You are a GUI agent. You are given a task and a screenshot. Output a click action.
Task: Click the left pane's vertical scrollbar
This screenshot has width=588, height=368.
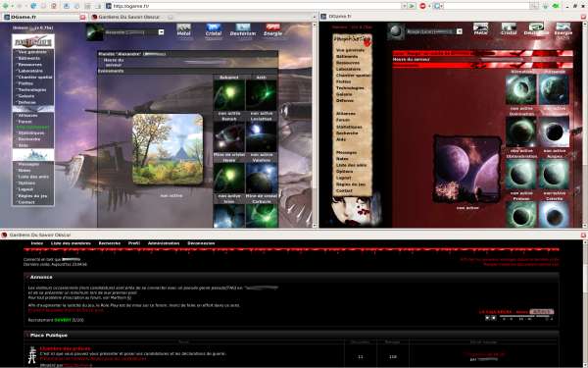[315, 124]
